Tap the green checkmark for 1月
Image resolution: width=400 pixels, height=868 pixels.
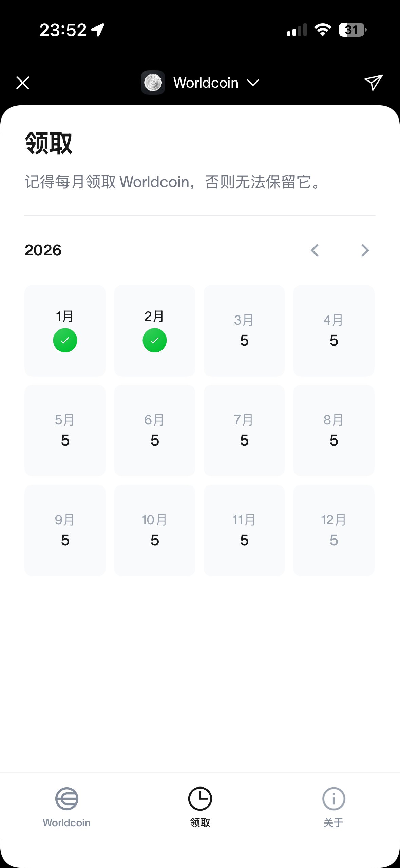(65, 340)
